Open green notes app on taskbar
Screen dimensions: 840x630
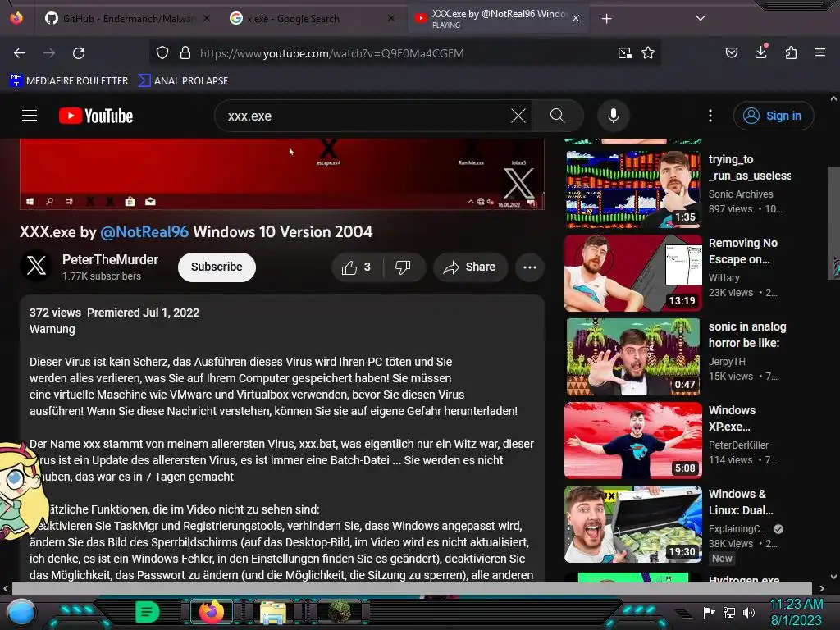tap(148, 612)
